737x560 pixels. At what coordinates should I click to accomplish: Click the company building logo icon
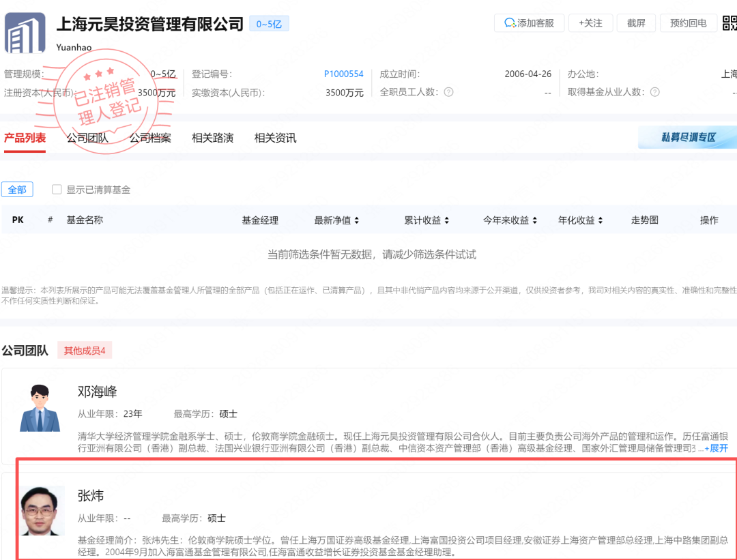click(x=25, y=33)
